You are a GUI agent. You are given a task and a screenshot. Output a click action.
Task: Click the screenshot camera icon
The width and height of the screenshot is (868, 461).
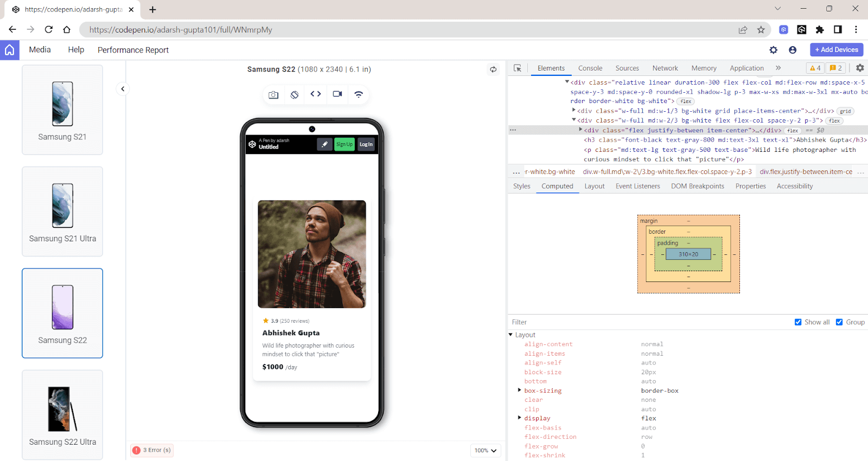[273, 95]
